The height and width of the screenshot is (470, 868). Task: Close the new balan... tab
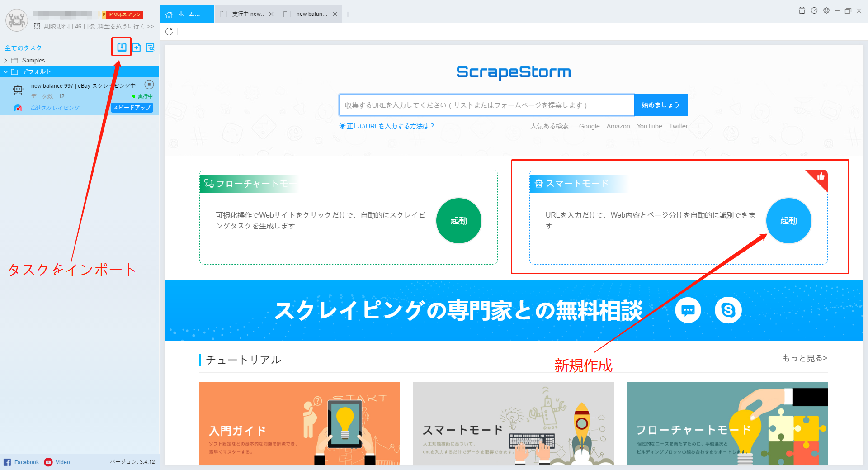[335, 14]
